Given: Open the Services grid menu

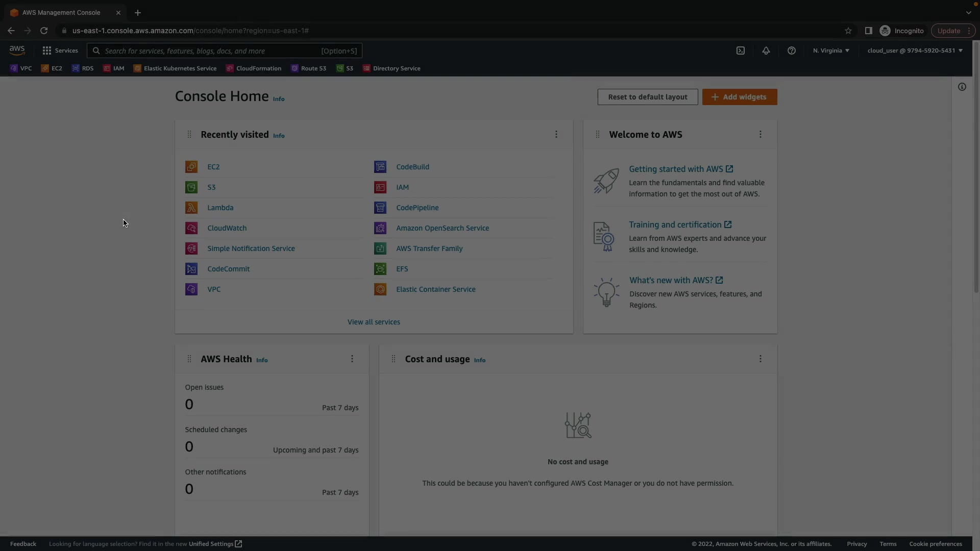Looking at the screenshot, I should click(60, 51).
